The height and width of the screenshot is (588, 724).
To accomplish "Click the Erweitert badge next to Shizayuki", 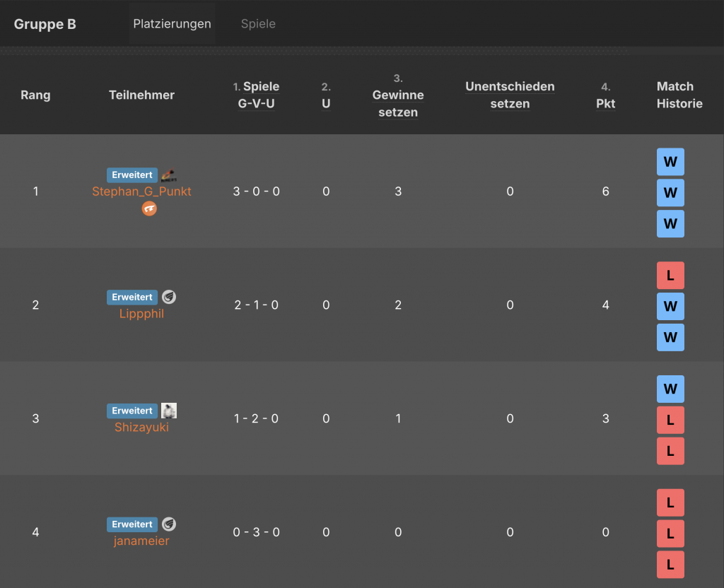I will pyautogui.click(x=132, y=411).
